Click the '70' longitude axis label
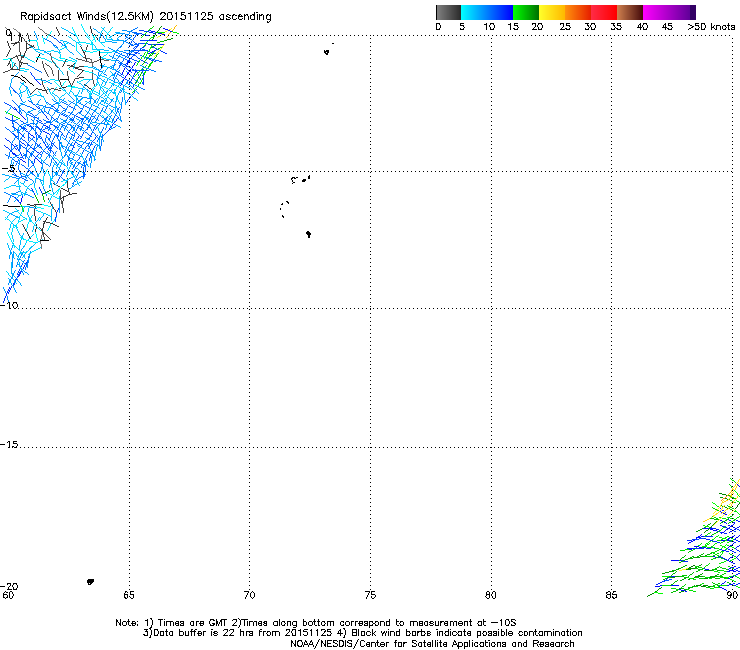Screen dimensions: 740x650 pyautogui.click(x=249, y=595)
